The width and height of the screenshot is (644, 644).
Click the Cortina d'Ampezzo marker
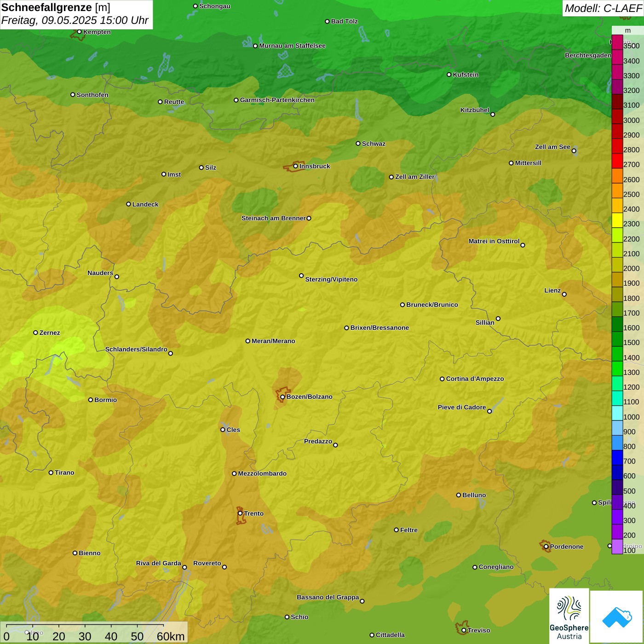click(x=442, y=379)
